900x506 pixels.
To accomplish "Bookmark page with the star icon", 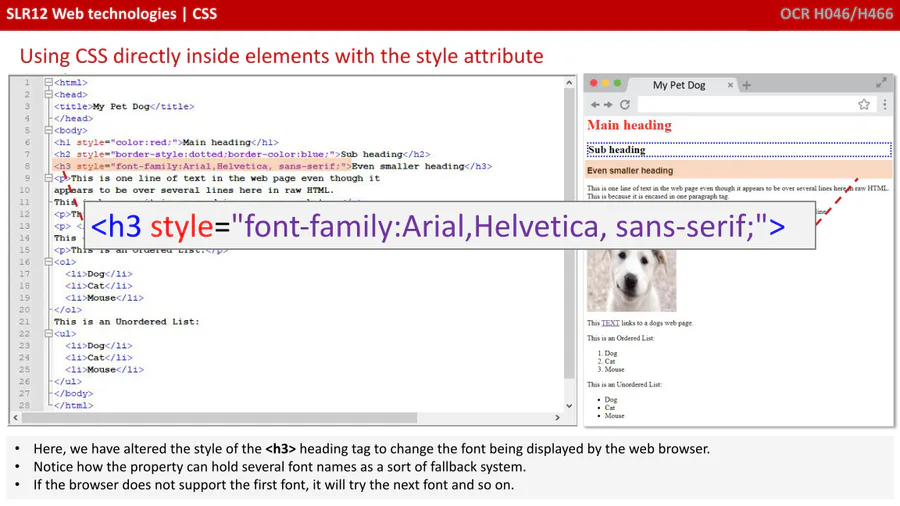I will pyautogui.click(x=864, y=105).
